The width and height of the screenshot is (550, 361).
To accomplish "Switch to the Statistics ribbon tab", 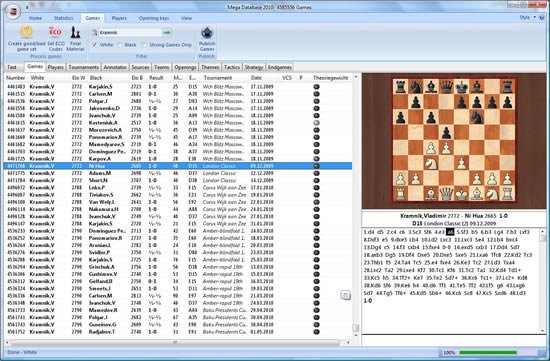I will click(x=63, y=18).
